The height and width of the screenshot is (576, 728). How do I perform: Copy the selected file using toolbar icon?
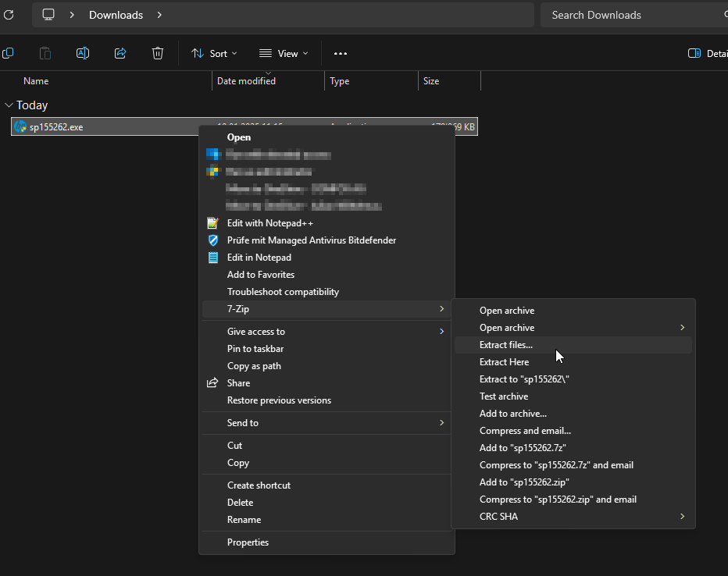click(x=9, y=53)
